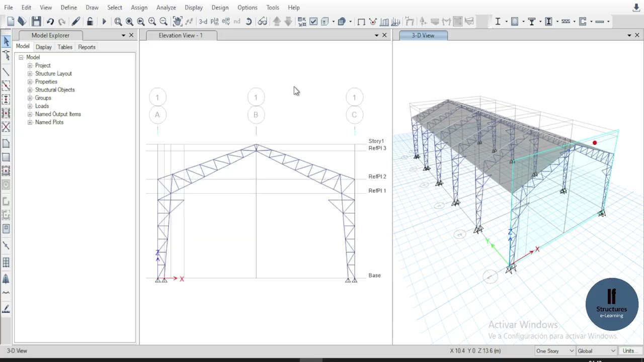Open the I-section steel design dropdown
This screenshot has width=644, height=362.
pos(506,21)
